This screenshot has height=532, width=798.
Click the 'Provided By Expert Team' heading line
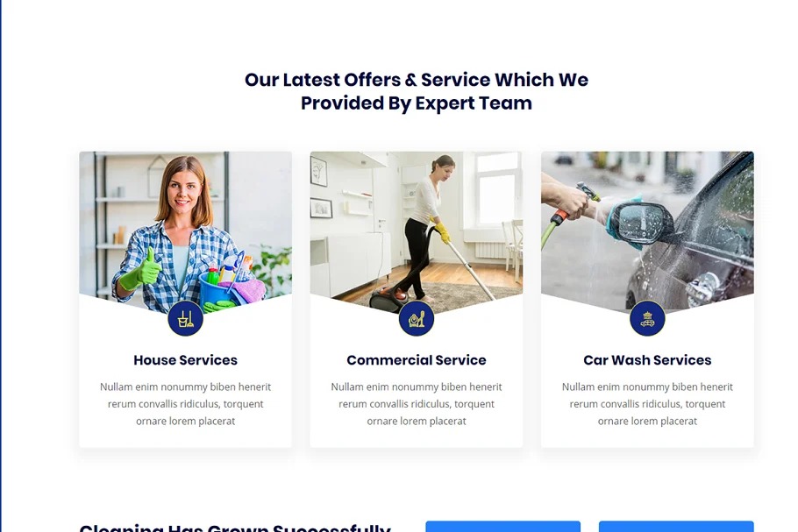(x=417, y=103)
